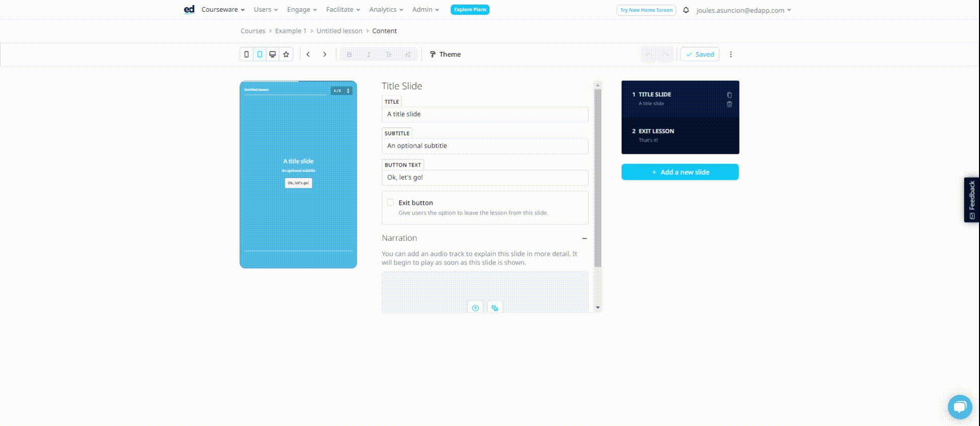
Task: Enable the Exit button checkbox
Action: point(390,203)
